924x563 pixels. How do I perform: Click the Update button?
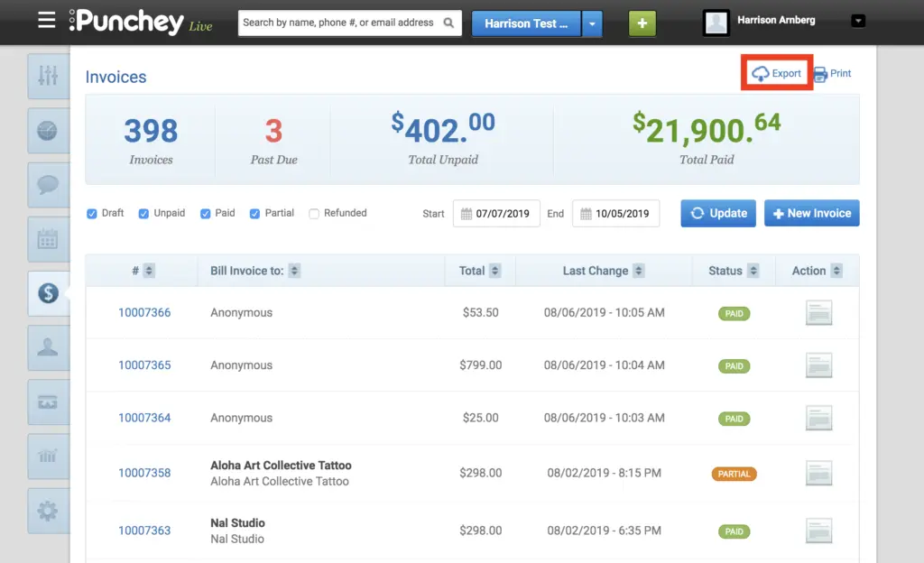tap(718, 213)
